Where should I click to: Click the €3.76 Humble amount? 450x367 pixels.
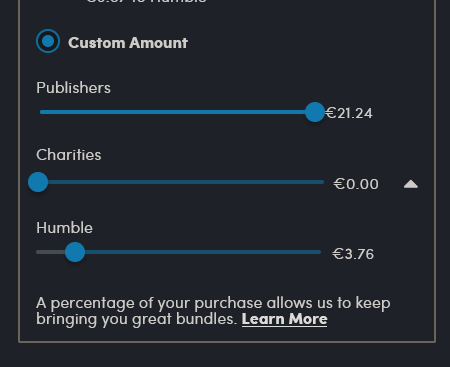click(x=353, y=254)
